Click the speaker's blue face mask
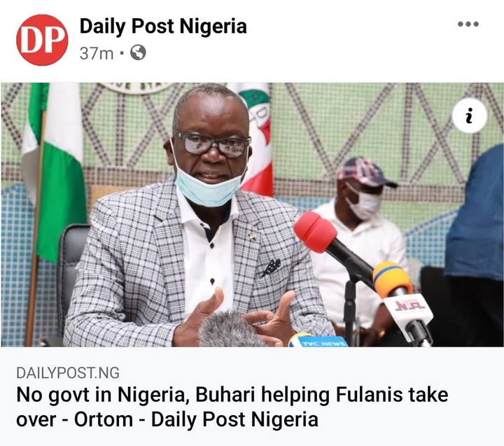504x446 pixels. click(207, 190)
